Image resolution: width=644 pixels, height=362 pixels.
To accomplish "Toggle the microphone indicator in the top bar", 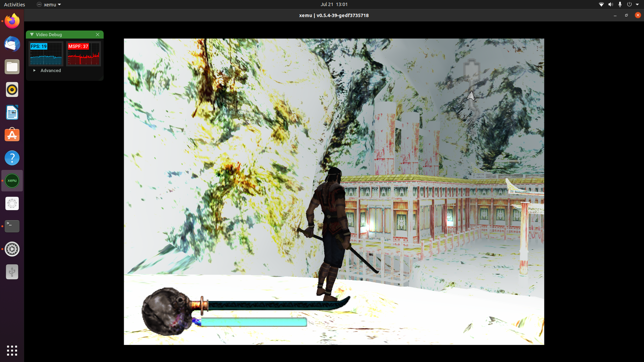I will (620, 4).
